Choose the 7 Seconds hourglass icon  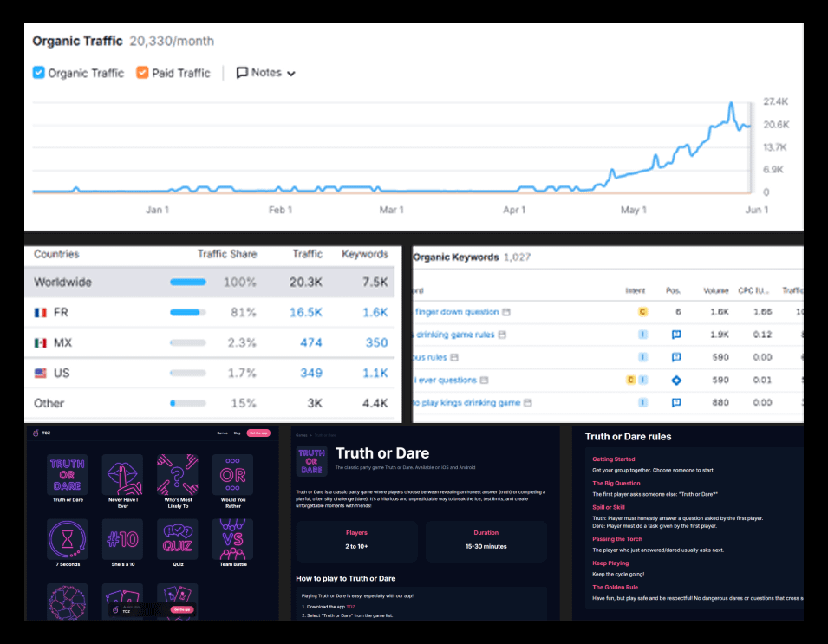coord(67,540)
